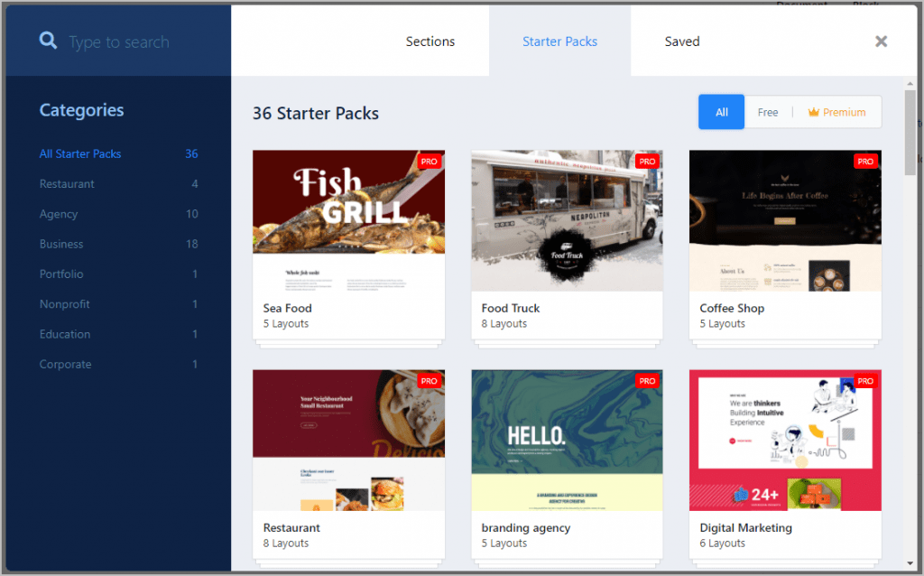The image size is (924, 576).
Task: Open the Food Truck starter pack thumbnail
Action: point(567,220)
